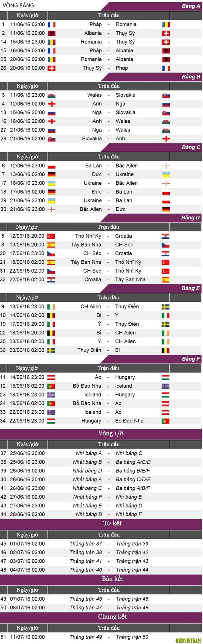Click Iceland flag in match 33 row
Viewport: 203px width, 644px height.
tap(51, 412)
